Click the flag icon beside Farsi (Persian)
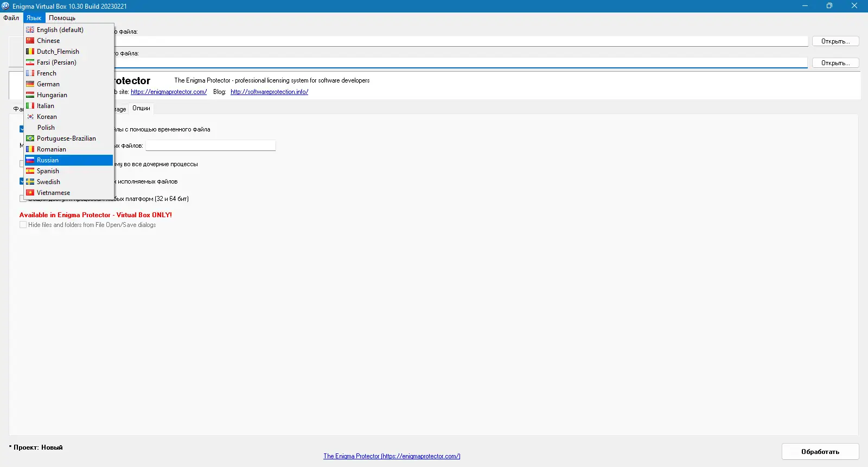The image size is (868, 467). tap(30, 62)
